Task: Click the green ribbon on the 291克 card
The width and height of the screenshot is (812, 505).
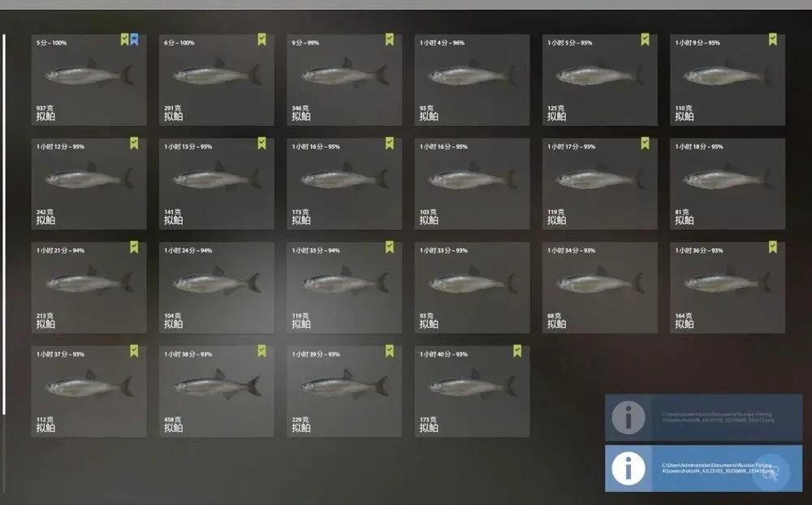Action: (x=262, y=39)
